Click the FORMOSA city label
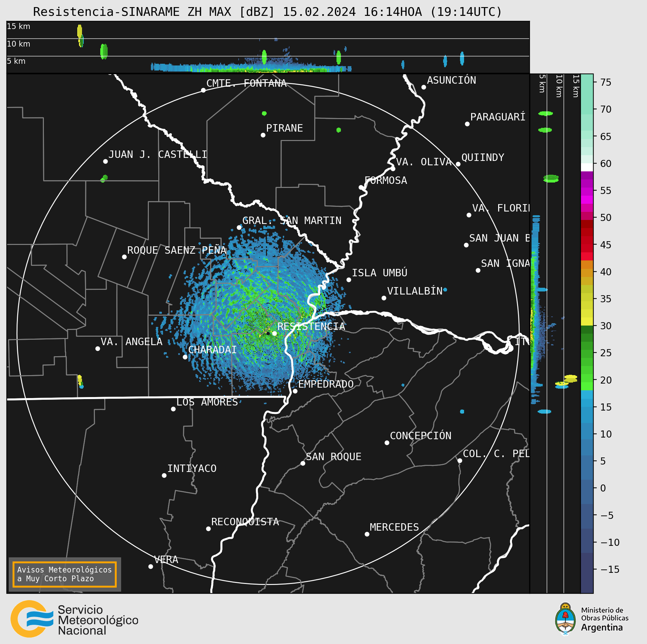This screenshot has height=644, width=647. (x=386, y=180)
